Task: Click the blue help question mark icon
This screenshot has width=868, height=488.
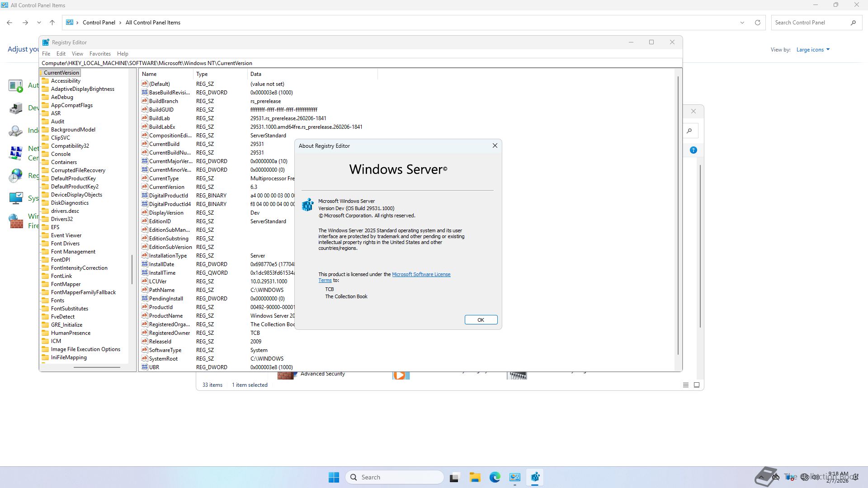Action: (693, 150)
